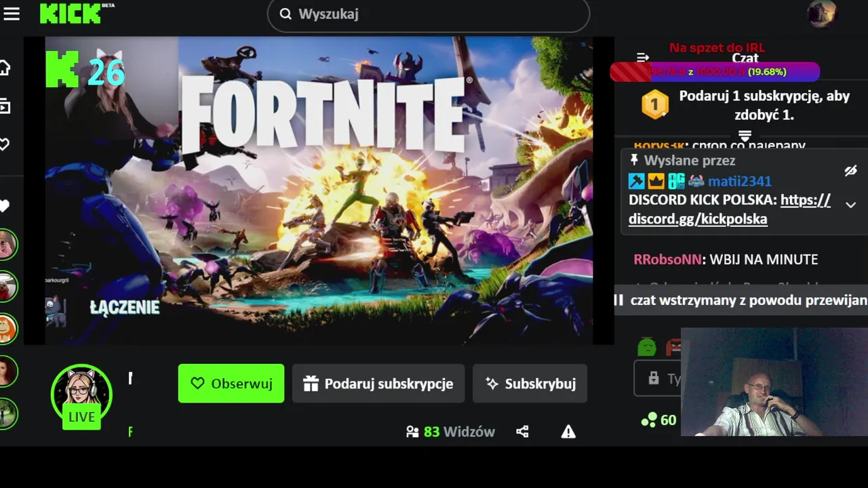Collapse chat with the arrow-lines icon
The image size is (868, 488).
pos(643,58)
